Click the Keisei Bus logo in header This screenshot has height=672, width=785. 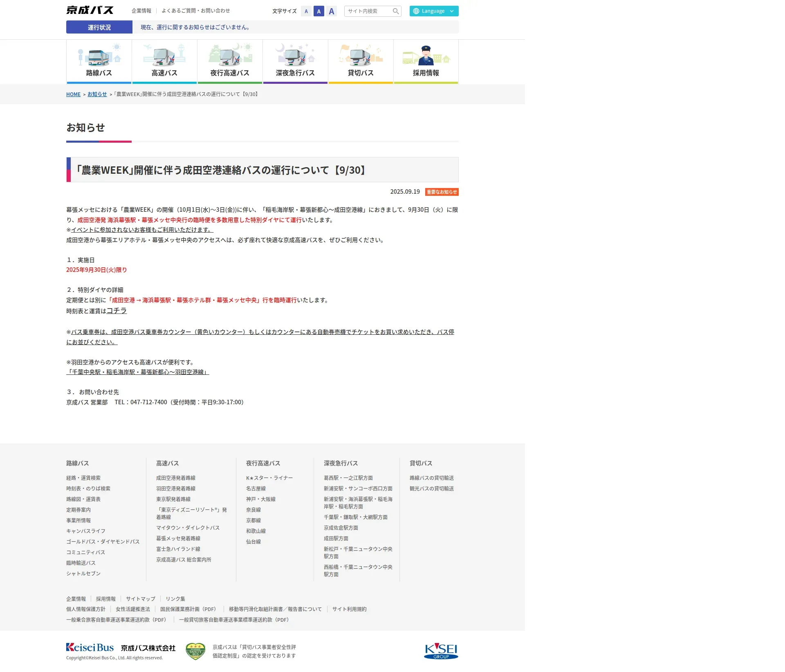tap(90, 10)
